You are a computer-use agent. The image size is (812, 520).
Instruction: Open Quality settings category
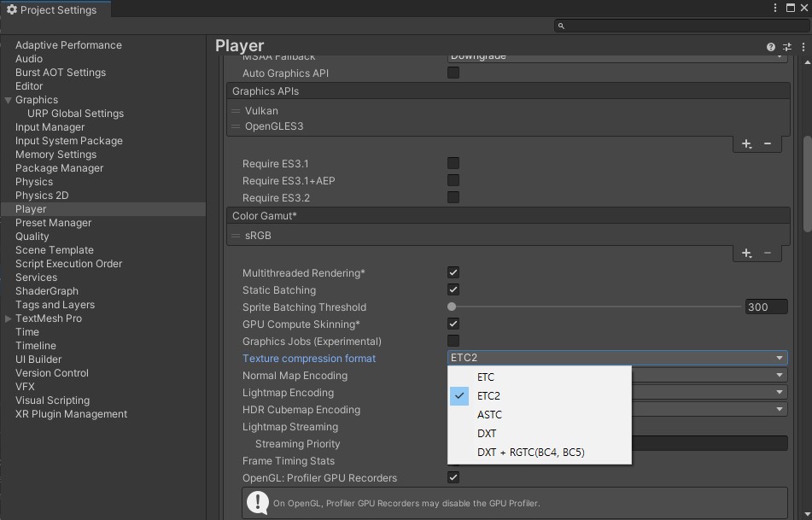click(32, 237)
